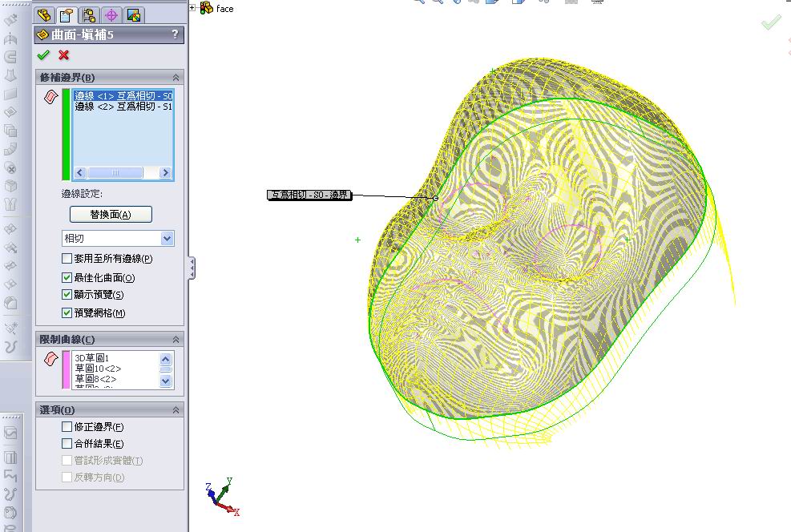Select 邊線 <2> 互為相切 list entry
791x532 pixels.
[x=123, y=107]
